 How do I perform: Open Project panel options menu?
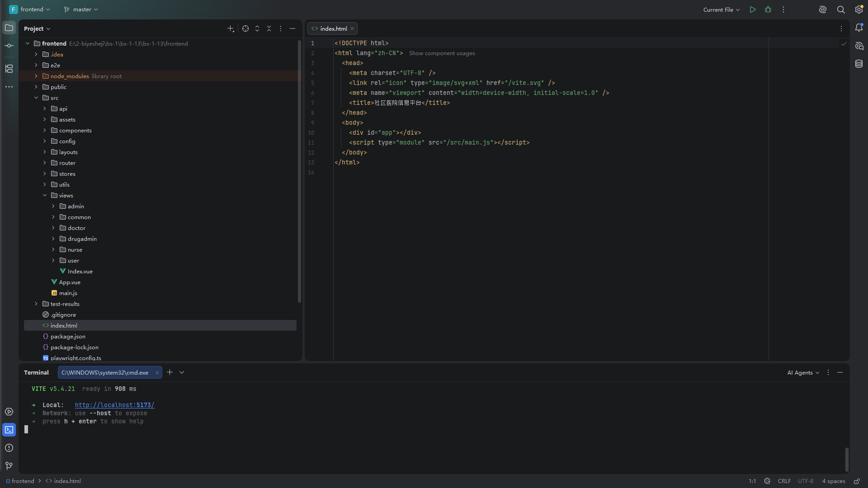pos(281,28)
